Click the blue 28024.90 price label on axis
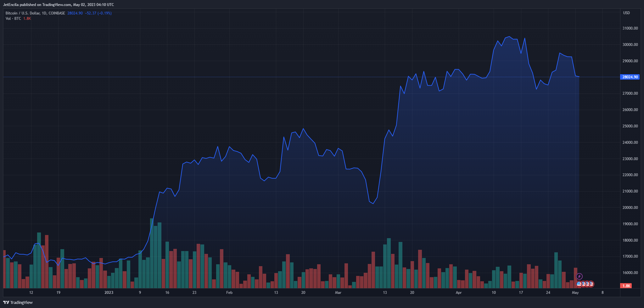This screenshot has height=308, width=644. click(x=630, y=77)
